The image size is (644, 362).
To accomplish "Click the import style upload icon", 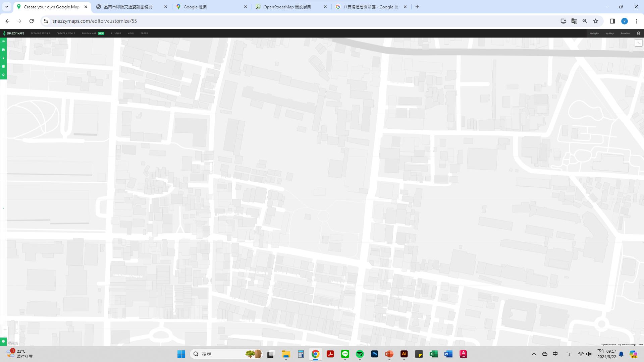I will tap(3, 58).
